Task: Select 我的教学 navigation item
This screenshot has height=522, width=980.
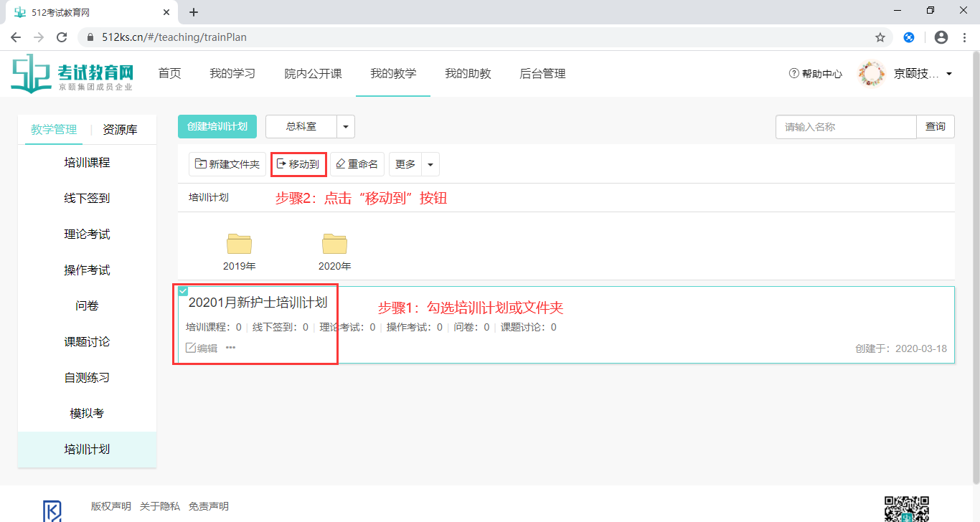Action: (393, 73)
